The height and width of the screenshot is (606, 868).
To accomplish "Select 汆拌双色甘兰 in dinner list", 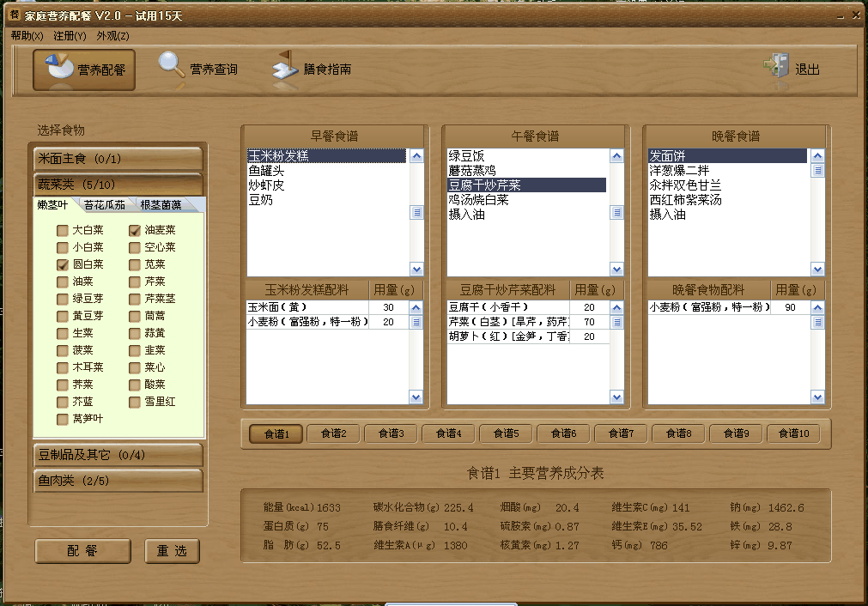I will (727, 185).
